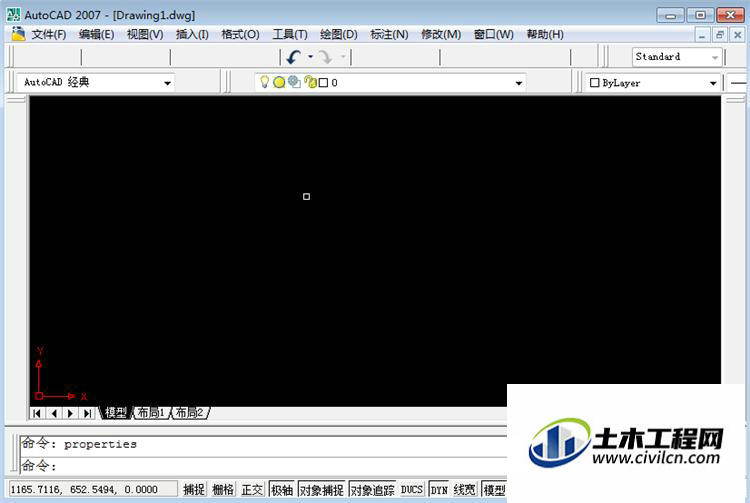Image resolution: width=750 pixels, height=503 pixels.
Task: Click the drawing document icon in menu bar
Action: [18, 34]
